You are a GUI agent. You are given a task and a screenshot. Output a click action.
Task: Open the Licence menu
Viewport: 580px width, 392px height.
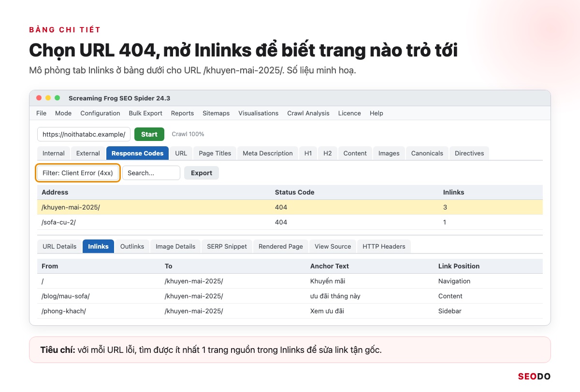349,113
